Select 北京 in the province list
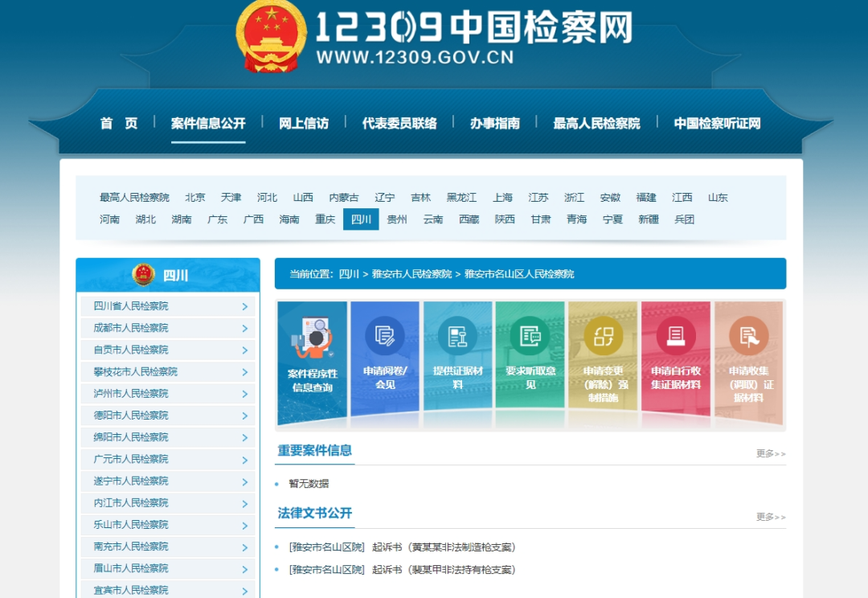 (194, 198)
